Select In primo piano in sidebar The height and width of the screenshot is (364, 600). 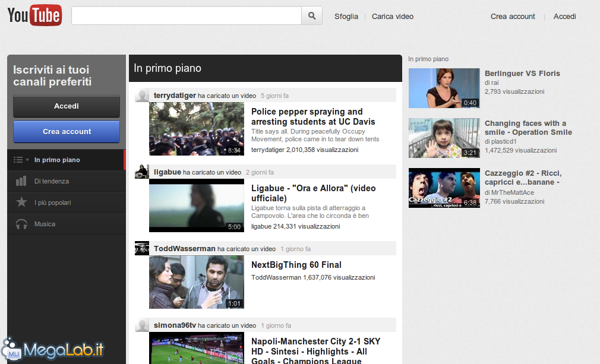click(66, 160)
